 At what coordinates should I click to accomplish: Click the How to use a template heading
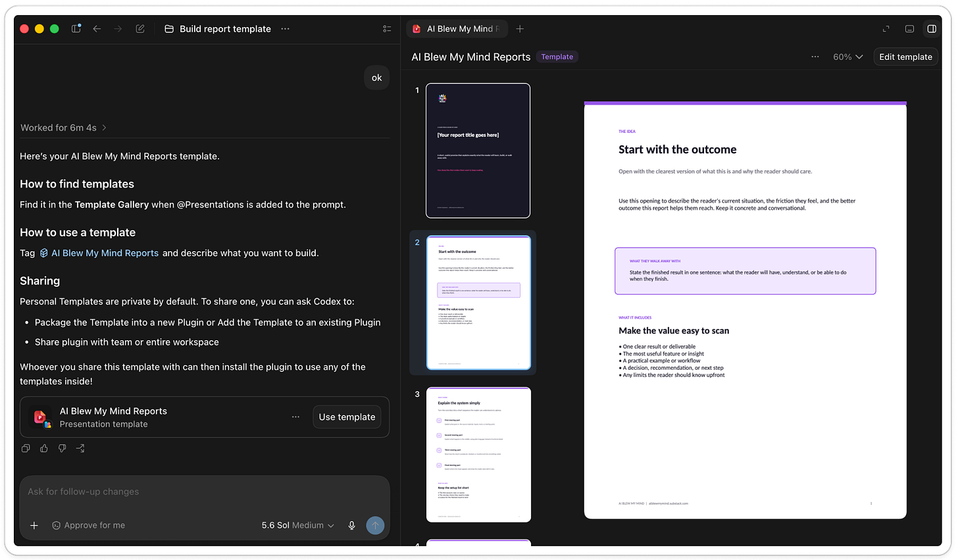(78, 233)
